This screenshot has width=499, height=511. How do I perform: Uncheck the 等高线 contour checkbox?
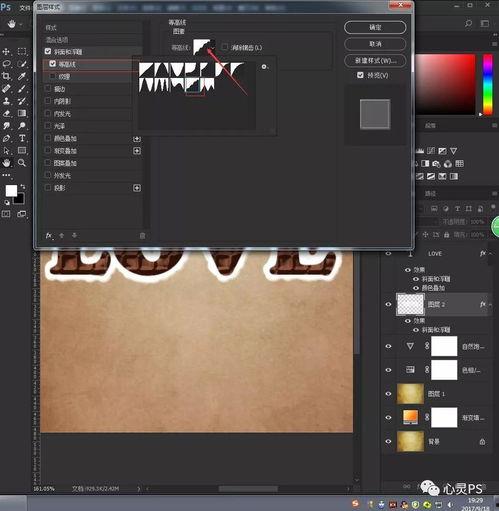point(52,64)
